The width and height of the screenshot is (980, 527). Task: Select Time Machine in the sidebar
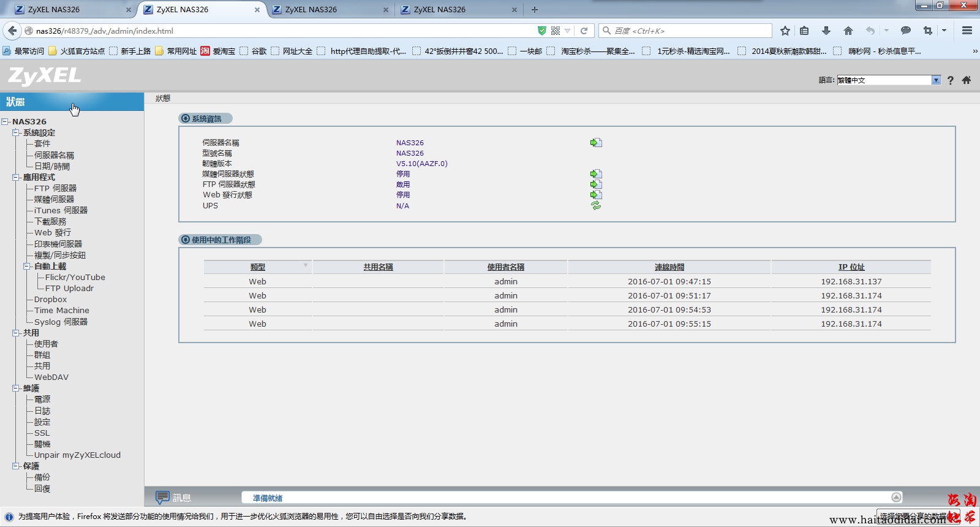(61, 310)
